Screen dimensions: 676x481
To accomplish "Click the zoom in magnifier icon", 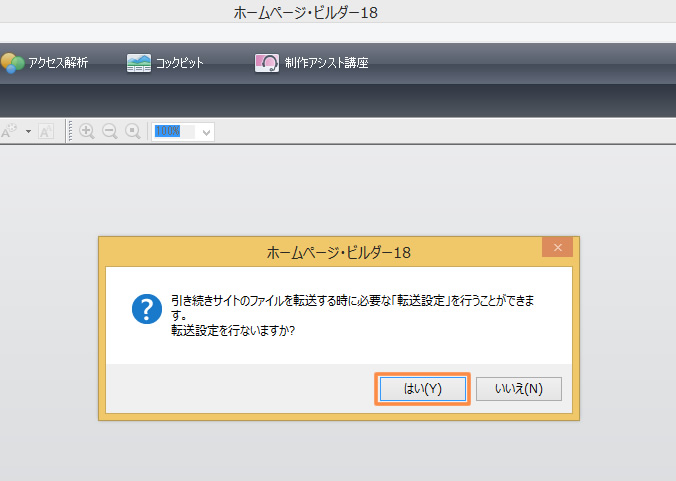I will coord(87,131).
